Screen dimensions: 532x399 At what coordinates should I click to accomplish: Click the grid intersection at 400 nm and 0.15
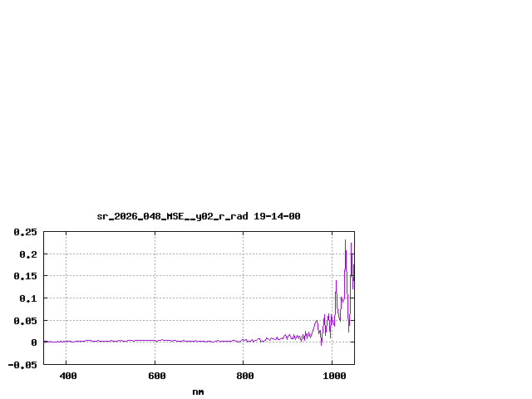[x=66, y=276]
